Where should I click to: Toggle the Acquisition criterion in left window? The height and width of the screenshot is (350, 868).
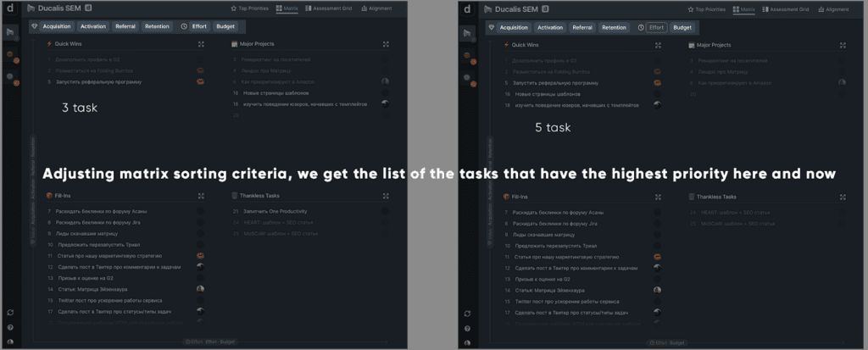point(57,26)
